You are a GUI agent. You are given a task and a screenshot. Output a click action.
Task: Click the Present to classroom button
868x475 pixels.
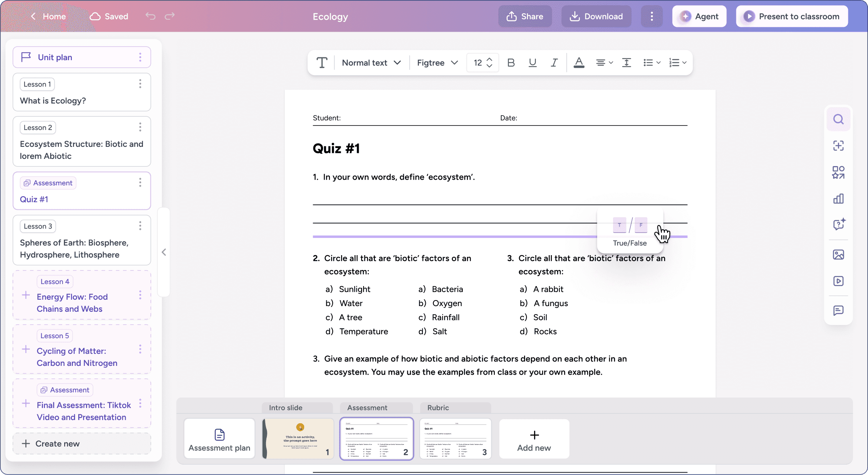792,16
